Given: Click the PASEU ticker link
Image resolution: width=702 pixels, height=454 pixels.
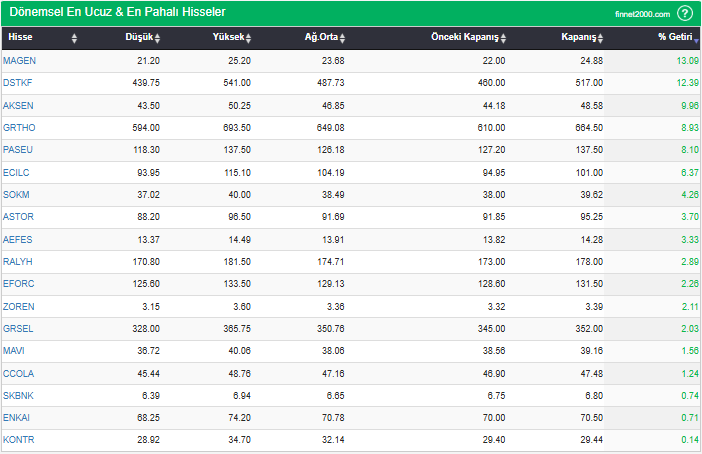Looking at the screenshot, I should click(19, 150).
